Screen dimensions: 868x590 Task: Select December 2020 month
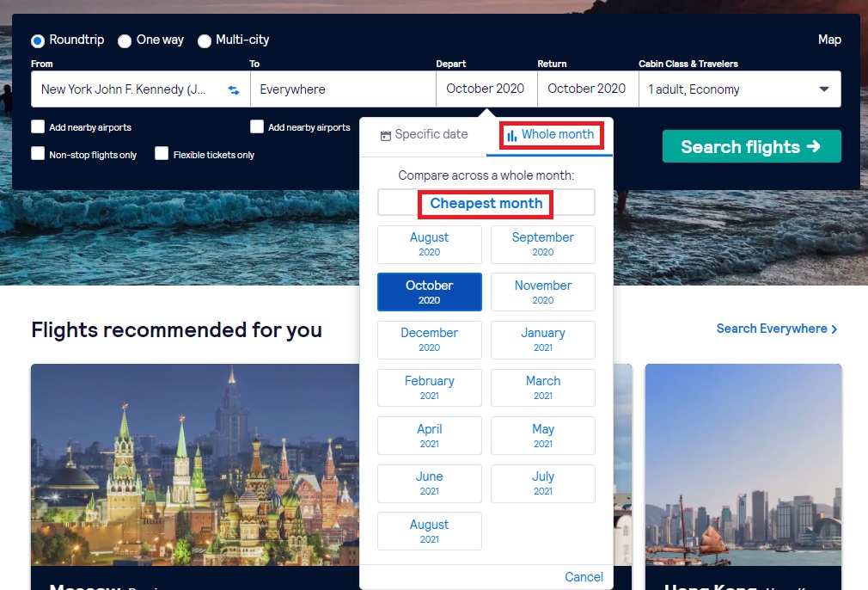point(430,340)
